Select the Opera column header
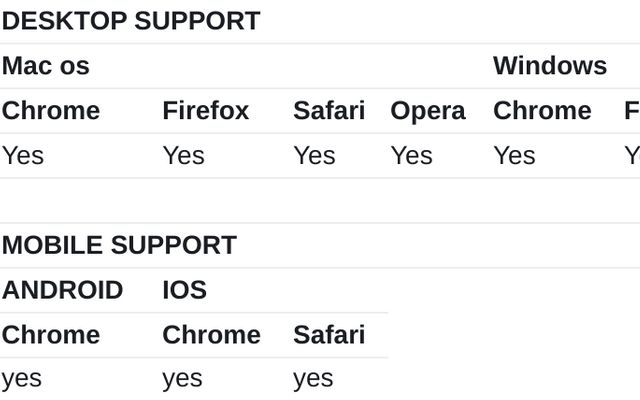 (428, 111)
